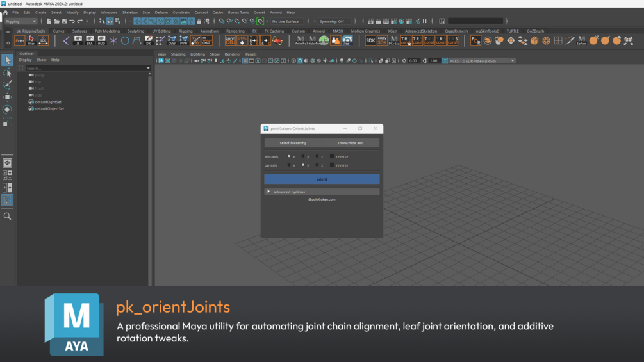Click the Undo arrow icon
This screenshot has width=644, height=362.
click(72, 21)
